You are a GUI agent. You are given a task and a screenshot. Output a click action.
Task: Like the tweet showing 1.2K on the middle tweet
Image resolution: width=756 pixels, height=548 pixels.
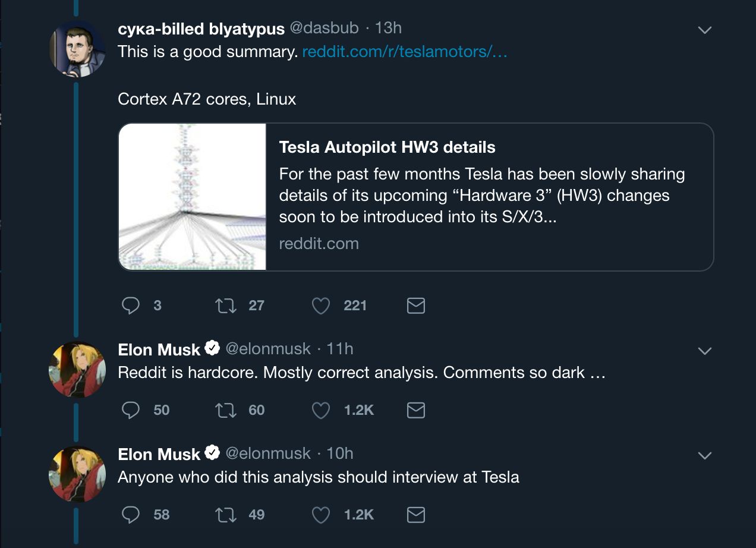321,410
